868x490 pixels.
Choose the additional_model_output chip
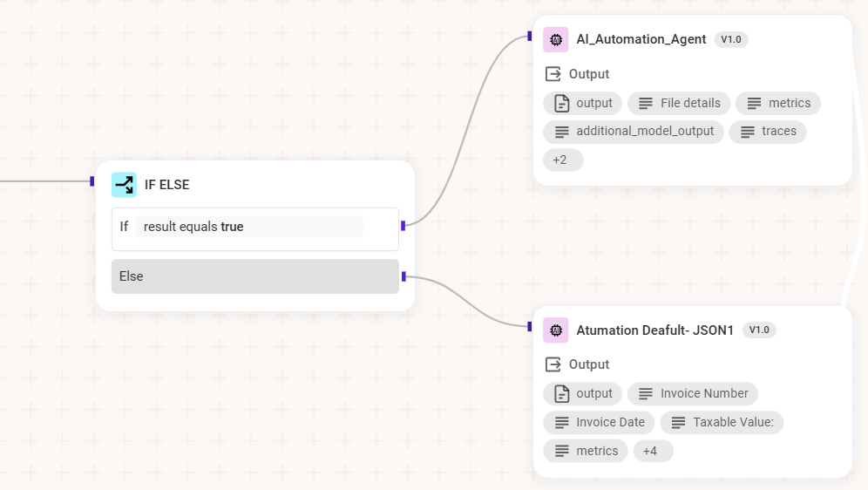pyautogui.click(x=633, y=132)
